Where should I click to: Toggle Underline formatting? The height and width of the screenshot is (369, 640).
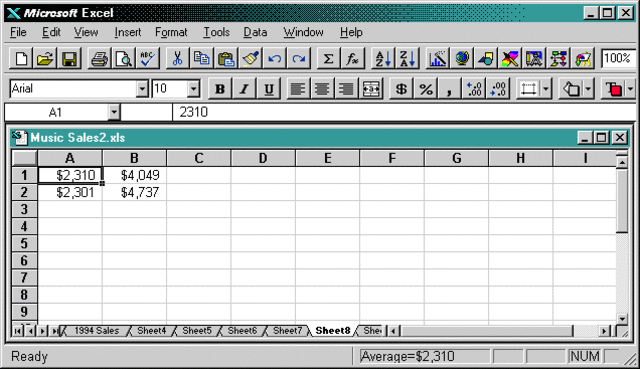[x=268, y=89]
